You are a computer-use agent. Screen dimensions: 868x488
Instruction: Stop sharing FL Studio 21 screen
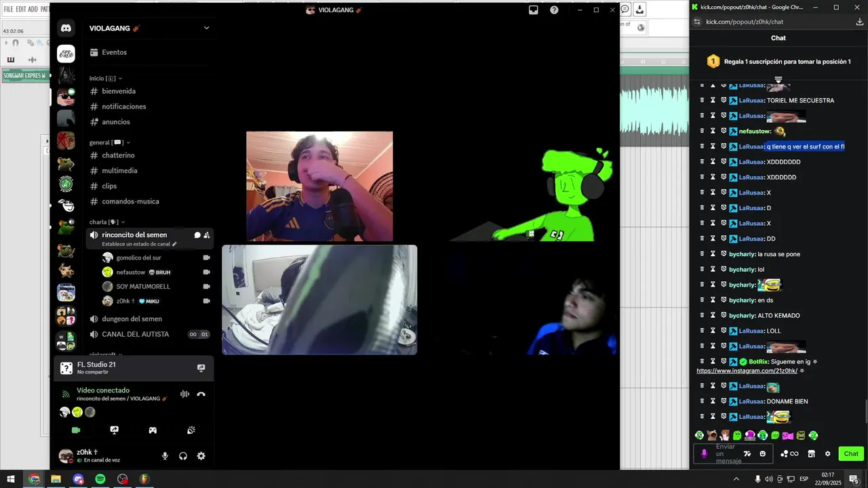[x=201, y=368]
